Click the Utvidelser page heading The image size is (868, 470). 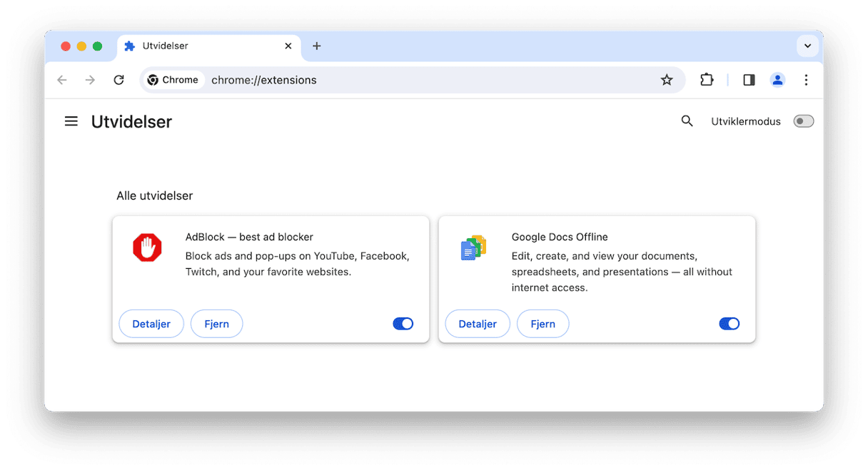131,122
